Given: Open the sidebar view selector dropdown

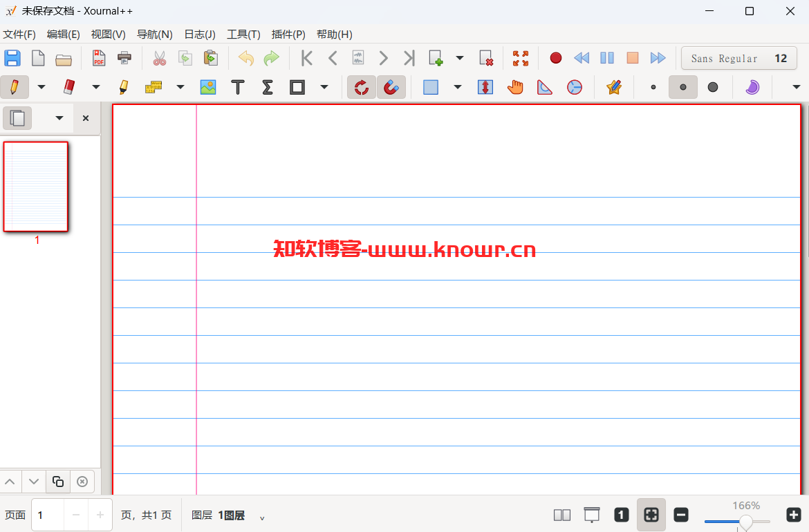Looking at the screenshot, I should [59, 118].
